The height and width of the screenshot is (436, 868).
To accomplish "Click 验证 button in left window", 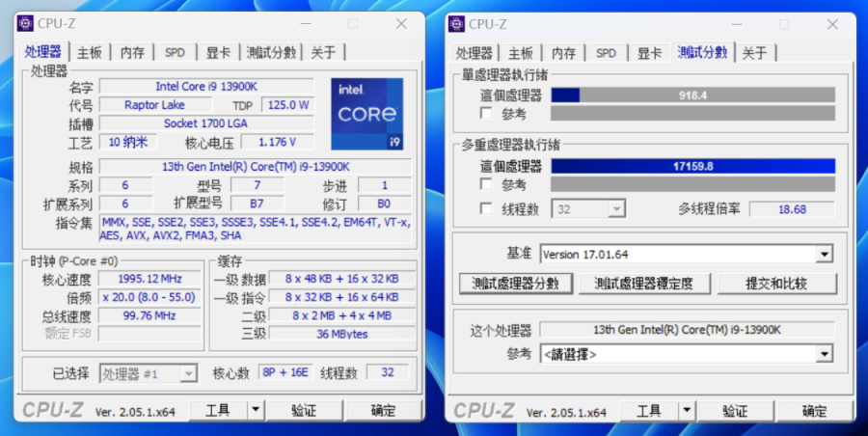I will tap(304, 410).
